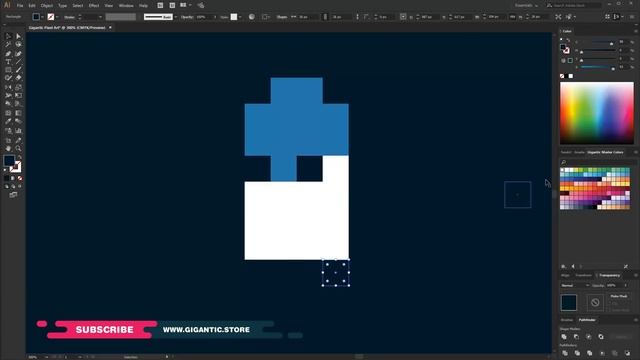Select the Artboard tool
The height and width of the screenshot is (360, 640).
(8, 140)
